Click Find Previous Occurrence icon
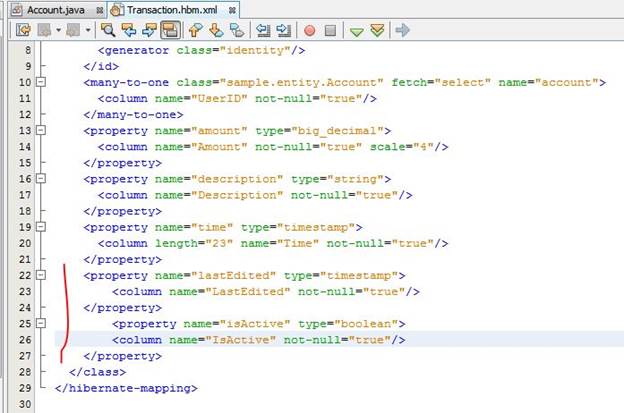Viewport: 624px width, 413px height. coord(129,30)
